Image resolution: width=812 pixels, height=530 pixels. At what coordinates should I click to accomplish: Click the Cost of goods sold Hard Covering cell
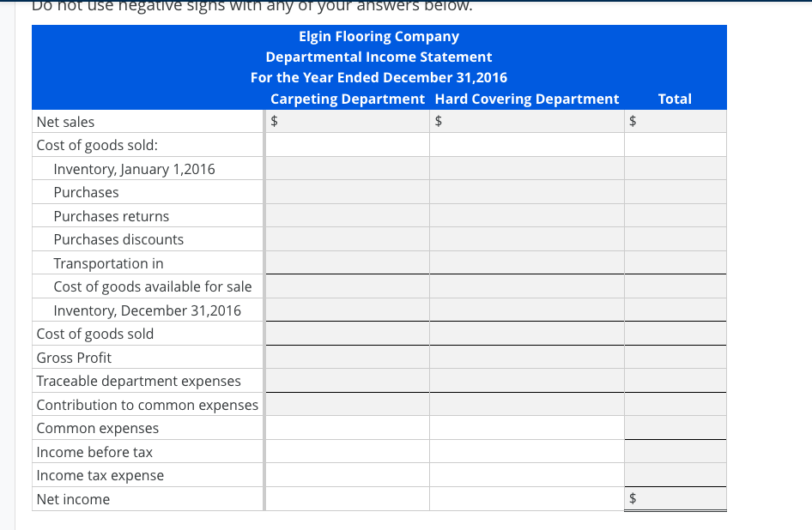[x=526, y=333]
